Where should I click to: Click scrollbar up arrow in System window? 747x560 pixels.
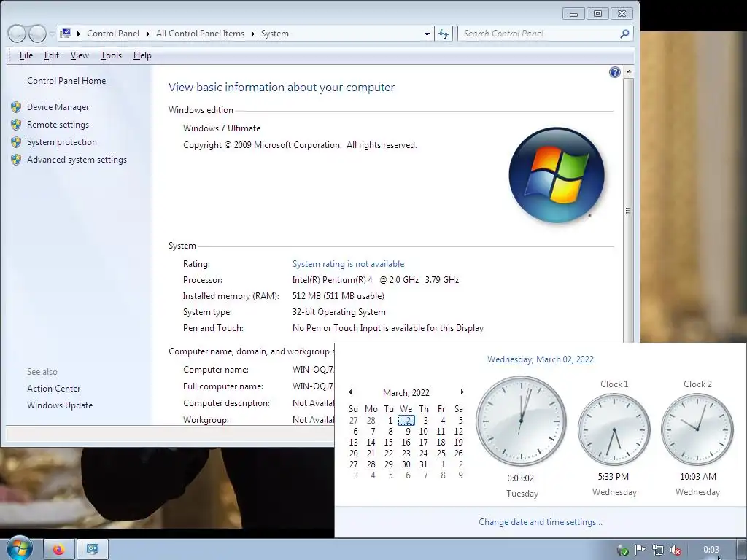click(628, 72)
